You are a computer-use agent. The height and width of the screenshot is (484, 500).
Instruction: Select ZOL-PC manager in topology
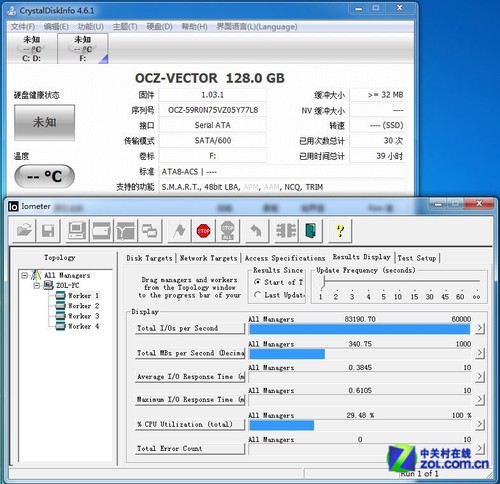pyautogui.click(x=62, y=285)
